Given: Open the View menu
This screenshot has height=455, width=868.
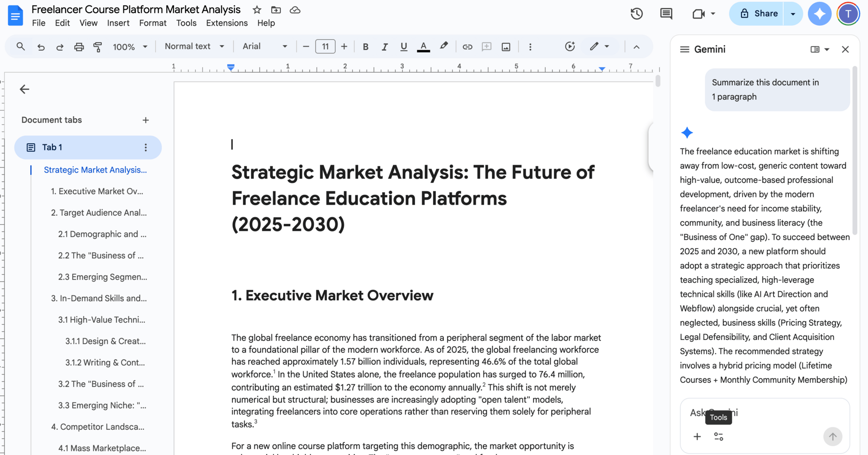Looking at the screenshot, I should pyautogui.click(x=89, y=23).
